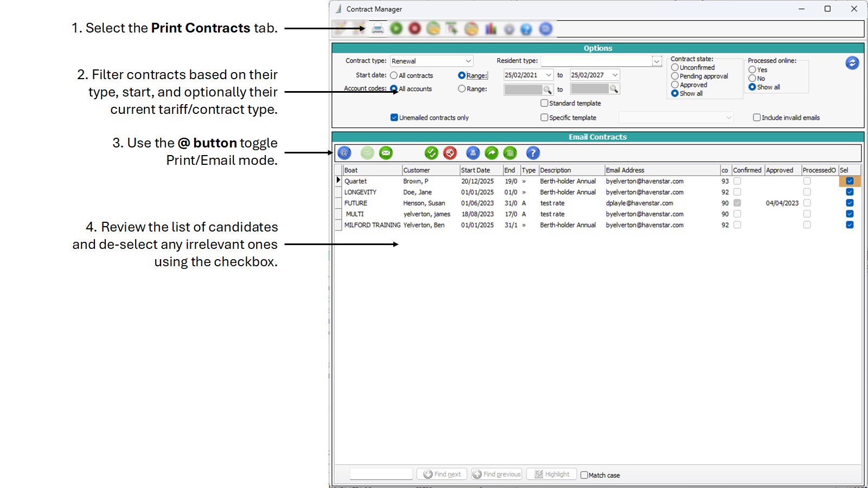Click the blue question mark help icon in Email Contracts toolbar
868x488 pixels.
click(533, 153)
